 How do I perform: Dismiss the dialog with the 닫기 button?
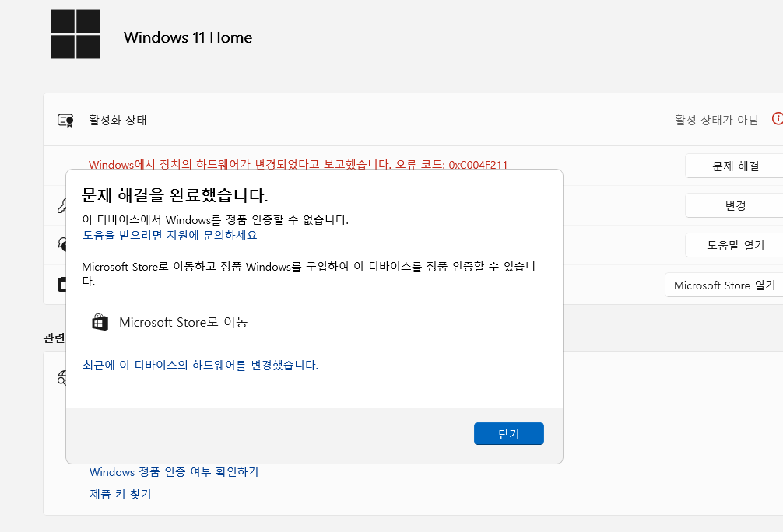(508, 433)
